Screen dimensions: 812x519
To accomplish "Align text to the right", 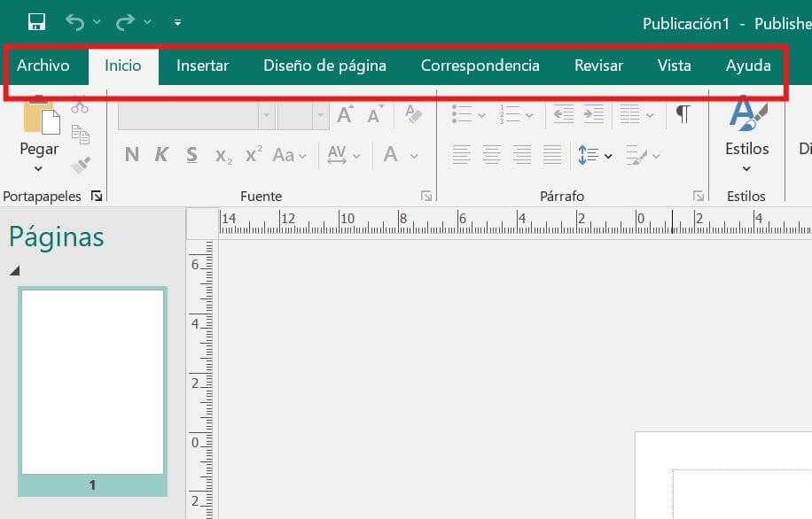I will coord(522,155).
